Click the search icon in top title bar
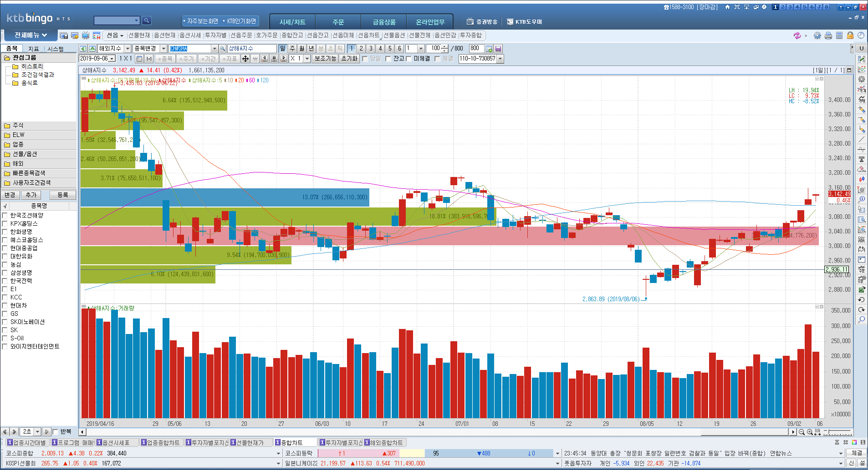This screenshot has width=868, height=470. [x=146, y=20]
